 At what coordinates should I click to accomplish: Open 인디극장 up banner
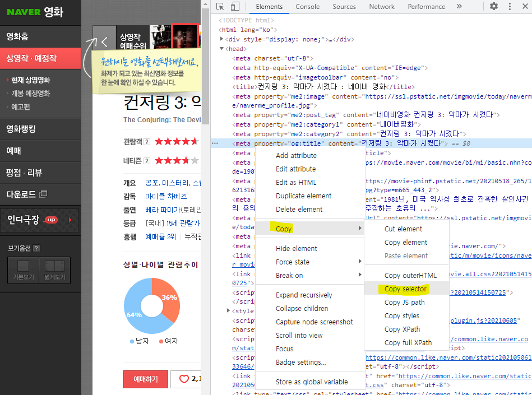click(40, 220)
